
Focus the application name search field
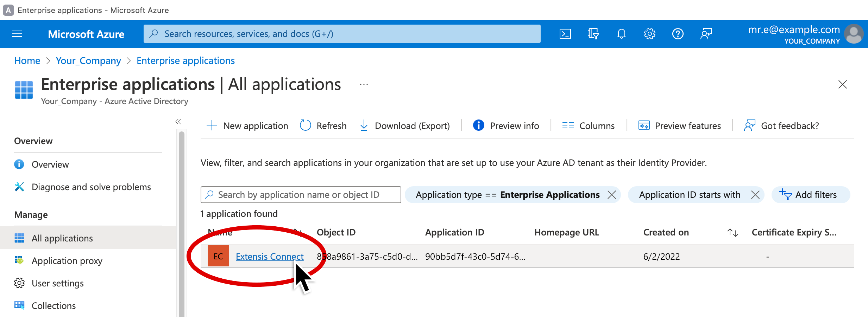tap(301, 195)
